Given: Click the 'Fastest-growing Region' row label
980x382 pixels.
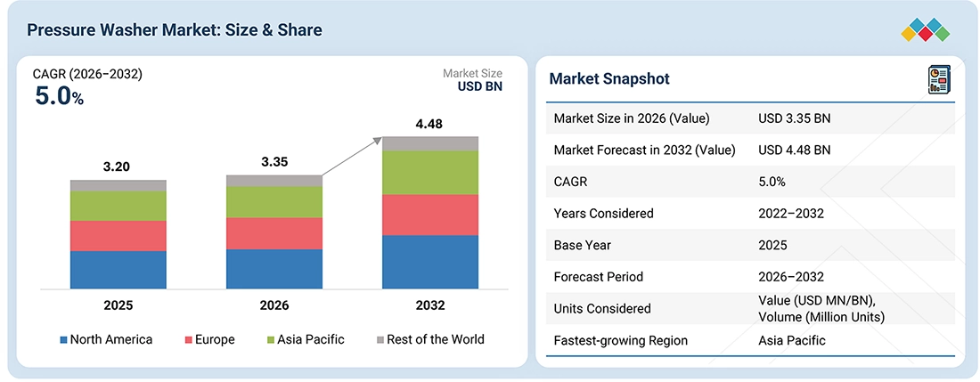Looking at the screenshot, I should (x=621, y=340).
